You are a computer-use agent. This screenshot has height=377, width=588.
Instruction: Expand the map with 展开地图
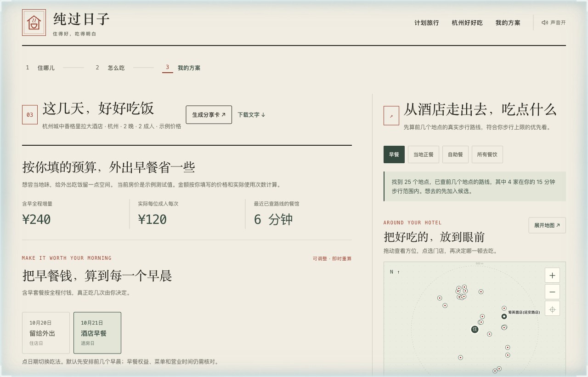(547, 225)
